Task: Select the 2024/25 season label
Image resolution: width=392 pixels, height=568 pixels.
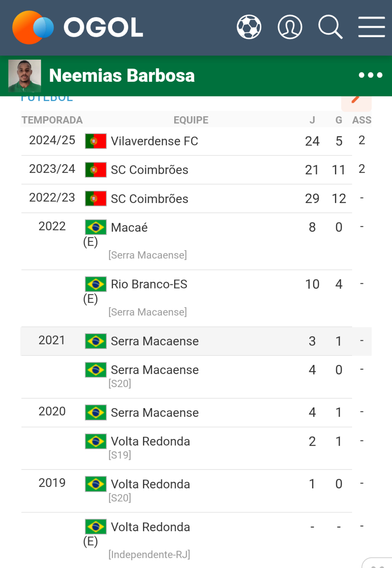Action: tap(52, 140)
